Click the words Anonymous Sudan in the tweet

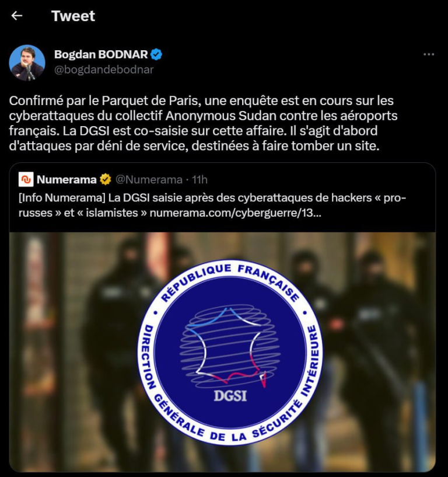[221, 116]
